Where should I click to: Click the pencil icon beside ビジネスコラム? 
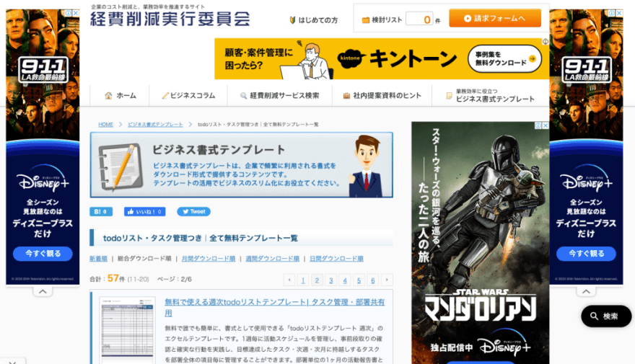point(165,95)
